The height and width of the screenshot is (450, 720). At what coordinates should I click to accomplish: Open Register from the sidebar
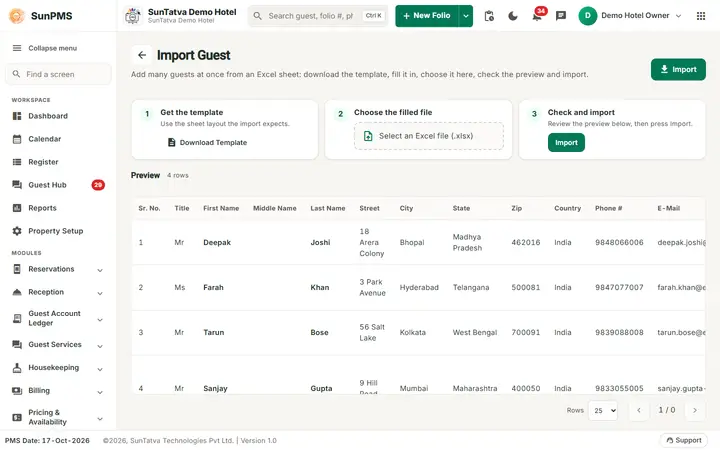click(x=58, y=162)
